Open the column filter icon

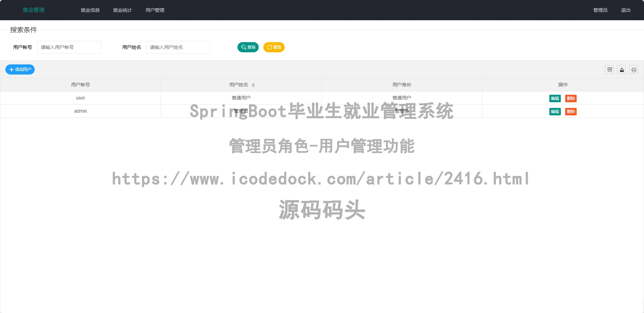pyautogui.click(x=609, y=69)
